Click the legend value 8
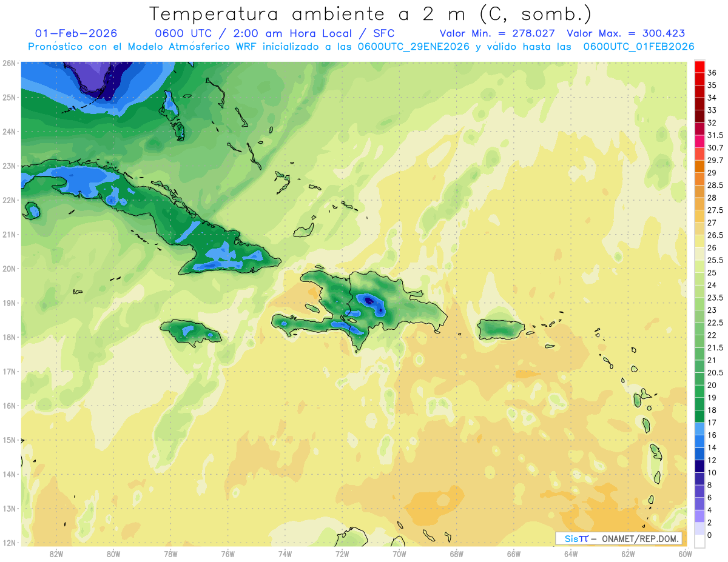 pos(710,485)
